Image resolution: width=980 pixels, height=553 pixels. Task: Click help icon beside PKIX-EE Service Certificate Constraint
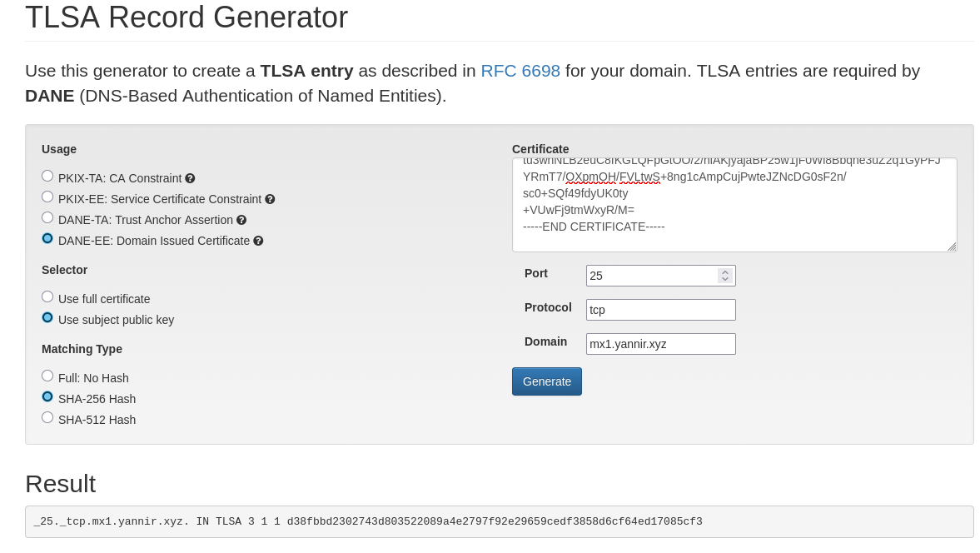(x=270, y=199)
